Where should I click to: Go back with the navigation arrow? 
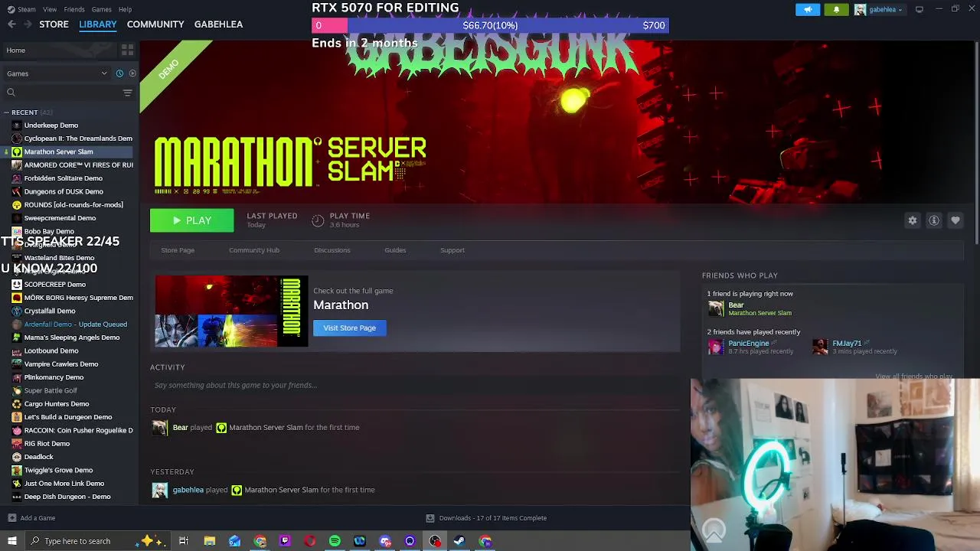[11, 24]
